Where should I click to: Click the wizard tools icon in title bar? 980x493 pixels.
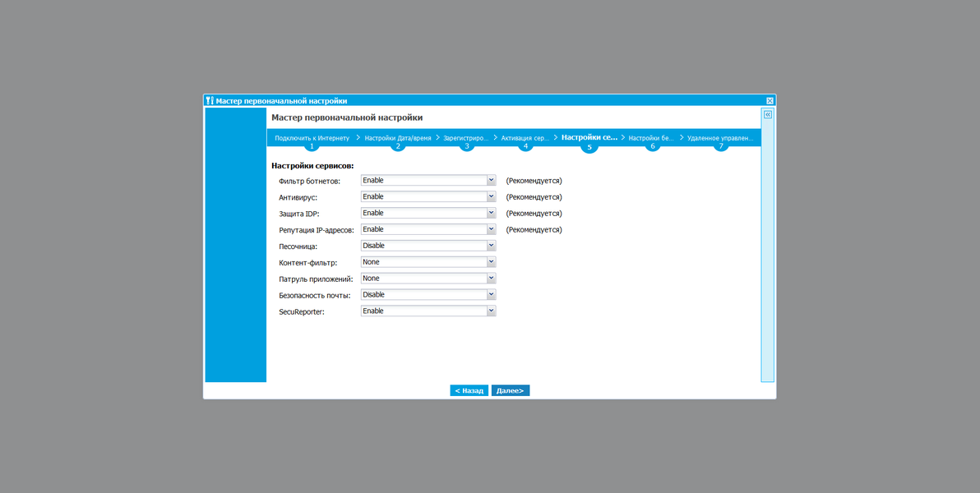point(210,100)
